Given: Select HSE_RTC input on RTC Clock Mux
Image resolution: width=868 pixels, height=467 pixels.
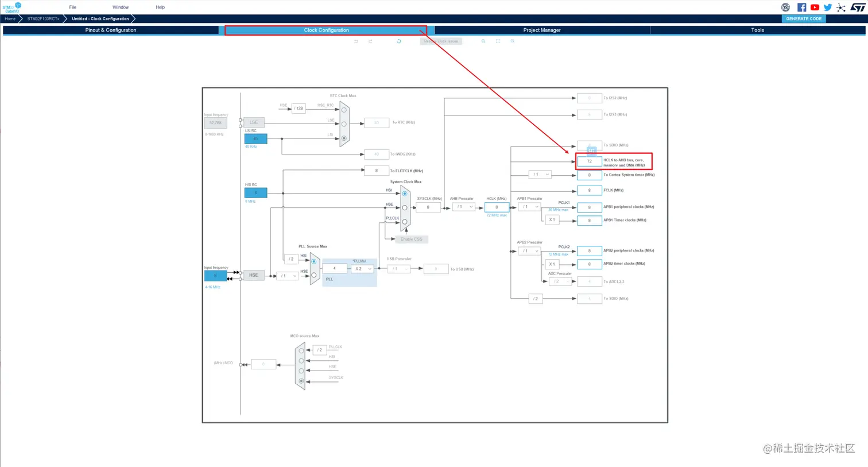Looking at the screenshot, I should point(344,110).
